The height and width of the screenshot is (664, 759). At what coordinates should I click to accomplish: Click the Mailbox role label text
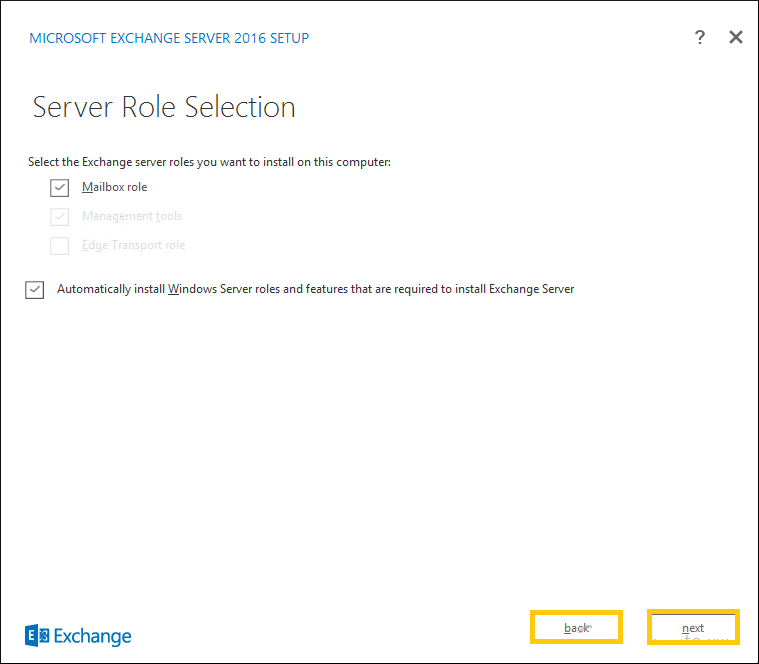tap(114, 187)
